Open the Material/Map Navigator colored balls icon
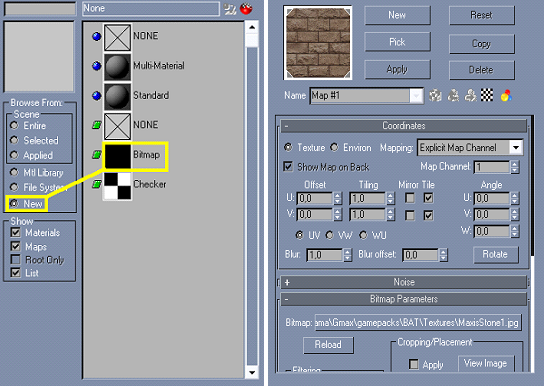This screenshot has height=386, width=544. pyautogui.click(x=506, y=95)
